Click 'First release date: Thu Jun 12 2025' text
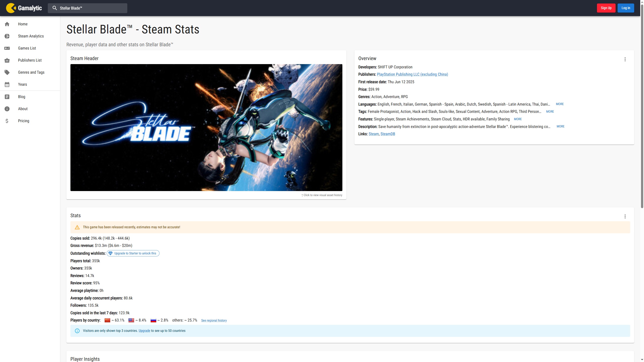 [386, 82]
